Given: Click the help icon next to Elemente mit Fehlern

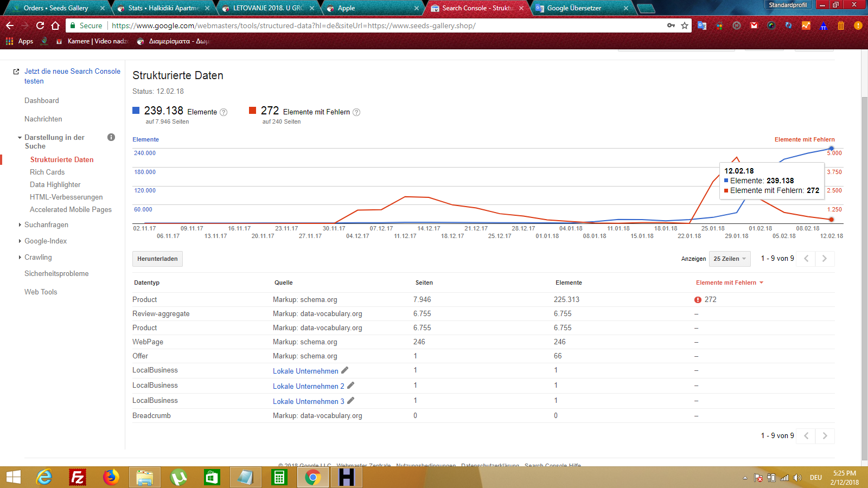Looking at the screenshot, I should pyautogui.click(x=356, y=112).
